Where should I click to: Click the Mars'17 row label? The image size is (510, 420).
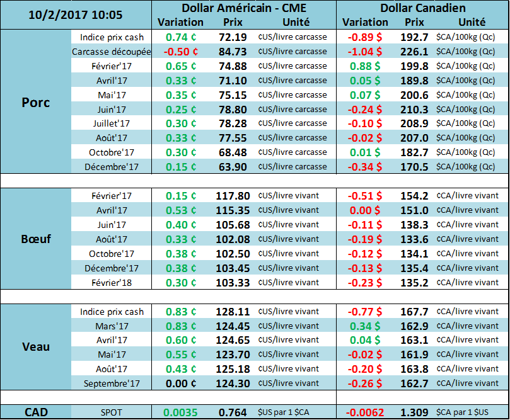pyautogui.click(x=112, y=326)
